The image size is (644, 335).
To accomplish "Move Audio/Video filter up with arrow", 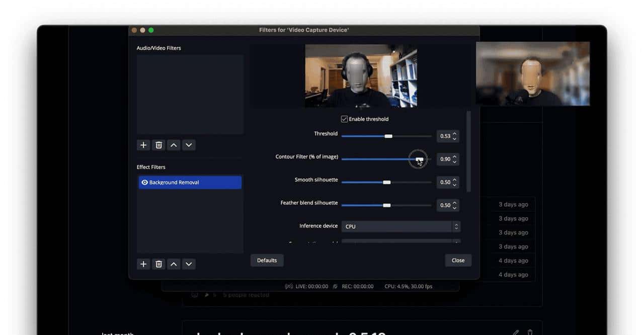I will [174, 145].
